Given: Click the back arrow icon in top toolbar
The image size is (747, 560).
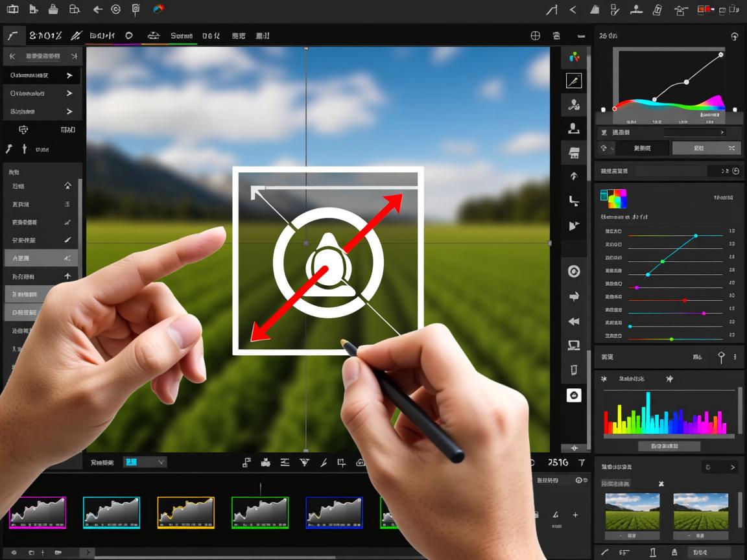Looking at the screenshot, I should pos(97,10).
